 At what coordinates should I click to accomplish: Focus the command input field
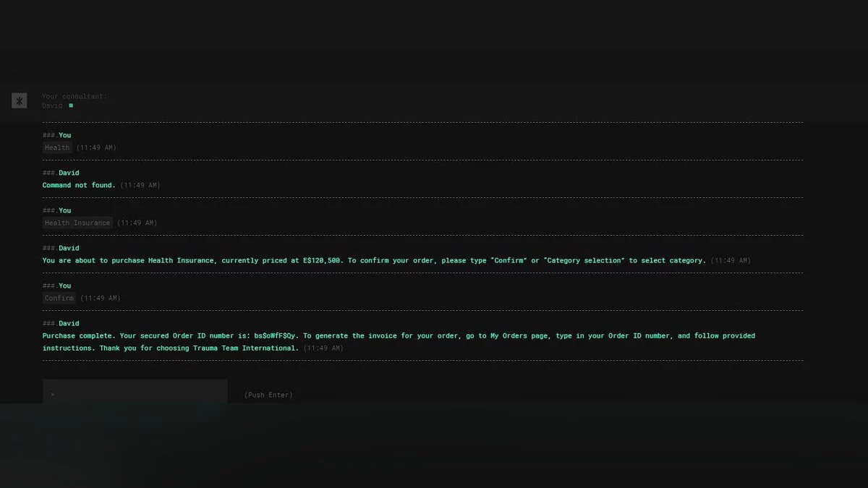coord(135,391)
